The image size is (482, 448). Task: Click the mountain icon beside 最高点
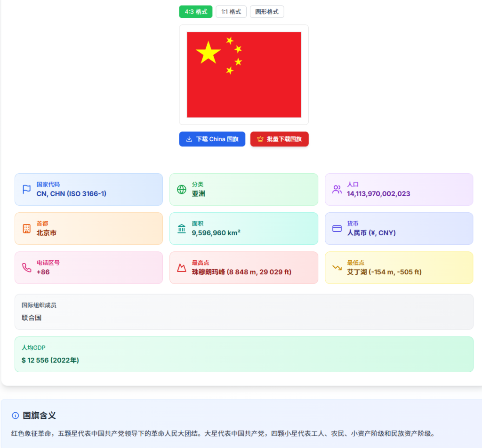click(x=182, y=267)
